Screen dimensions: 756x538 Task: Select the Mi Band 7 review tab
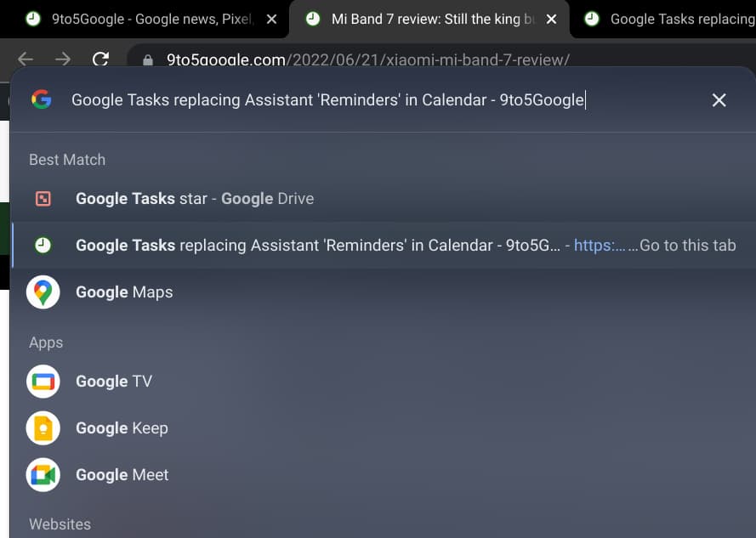(425, 19)
